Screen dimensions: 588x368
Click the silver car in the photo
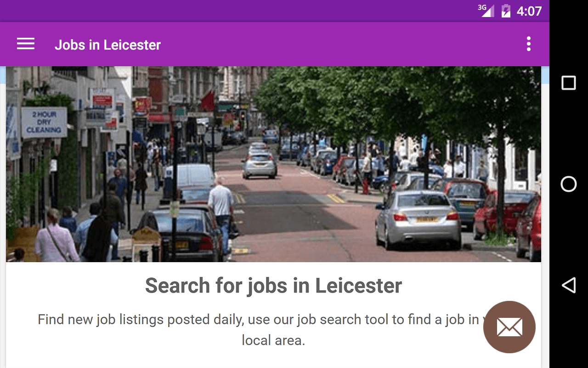[x=418, y=219]
